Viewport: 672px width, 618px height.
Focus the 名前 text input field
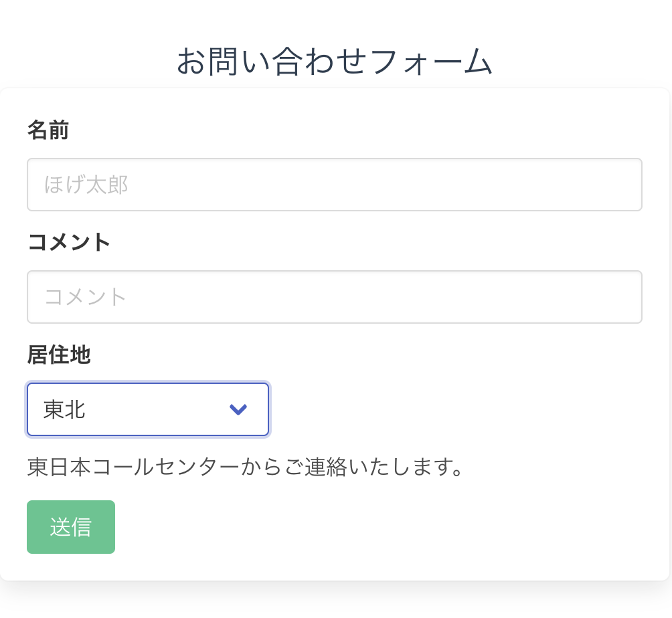[x=335, y=185]
